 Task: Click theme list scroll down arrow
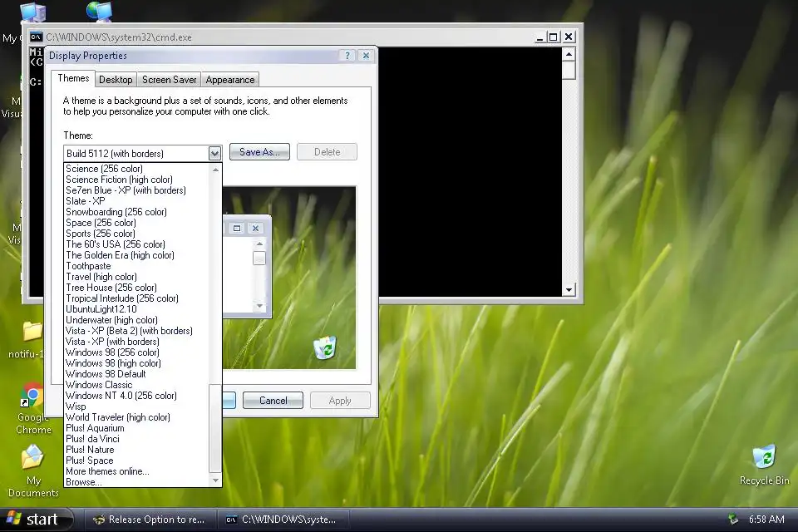[215, 480]
